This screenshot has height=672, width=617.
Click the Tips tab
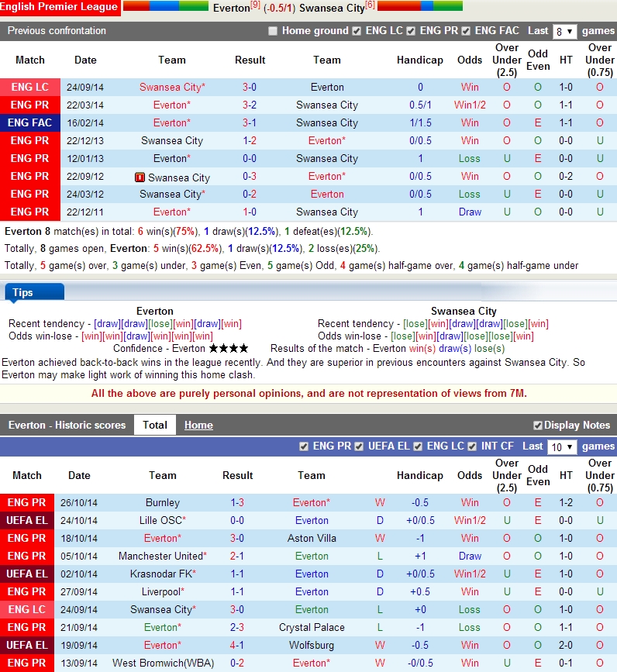[34, 292]
